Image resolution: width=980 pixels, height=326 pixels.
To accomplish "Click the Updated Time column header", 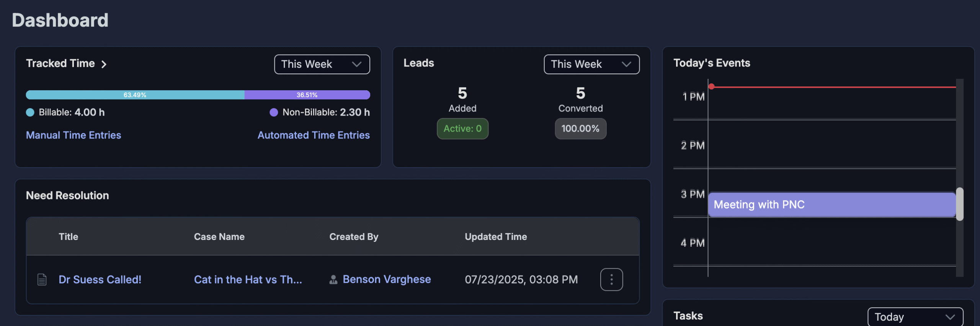I will [x=496, y=236].
